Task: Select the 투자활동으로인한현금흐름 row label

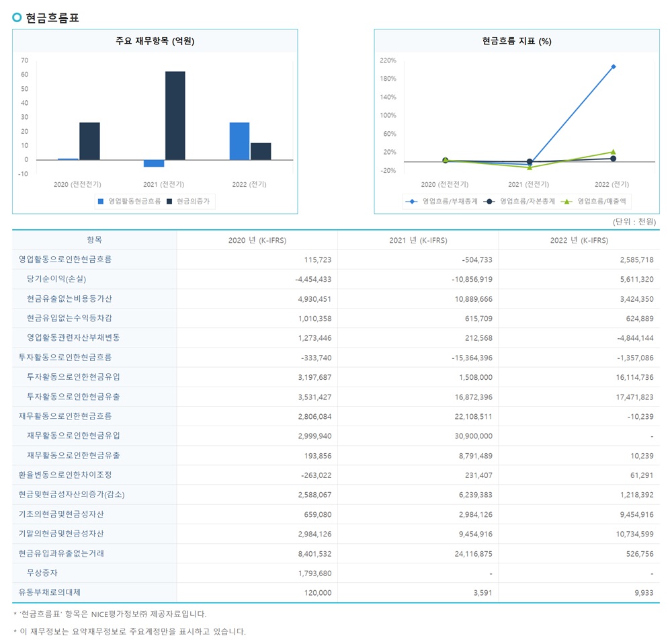Action: 65,358
